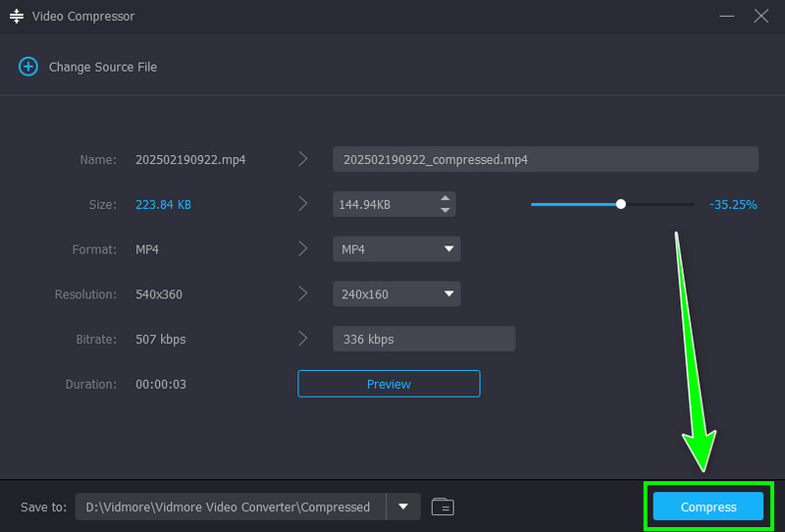Minimize the Video Compressor window
The image size is (785, 532).
point(726,16)
